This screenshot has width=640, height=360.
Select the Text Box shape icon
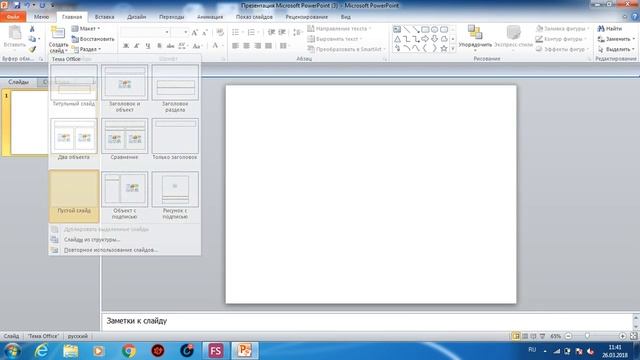397,29
